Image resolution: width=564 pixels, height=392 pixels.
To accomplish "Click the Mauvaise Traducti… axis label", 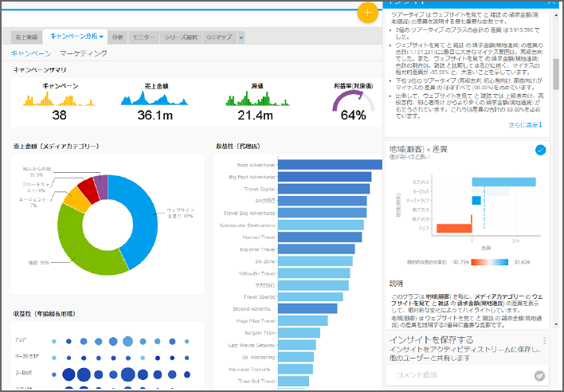I will click(253, 370).
